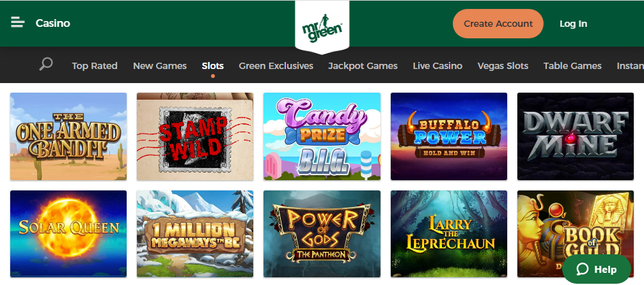Click the Log In link

tap(573, 24)
